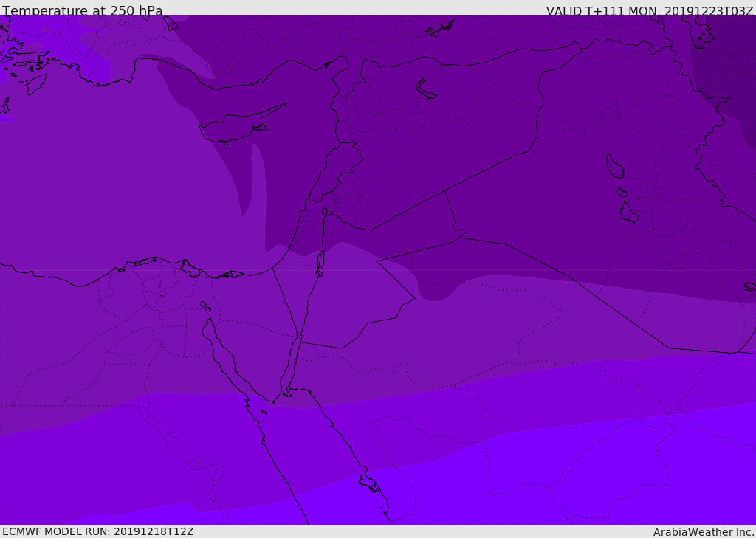The width and height of the screenshot is (756, 538).
Task: Click the 'VALID T+111 MON. 20191223T03Z' timestamp
Action: (650, 10)
